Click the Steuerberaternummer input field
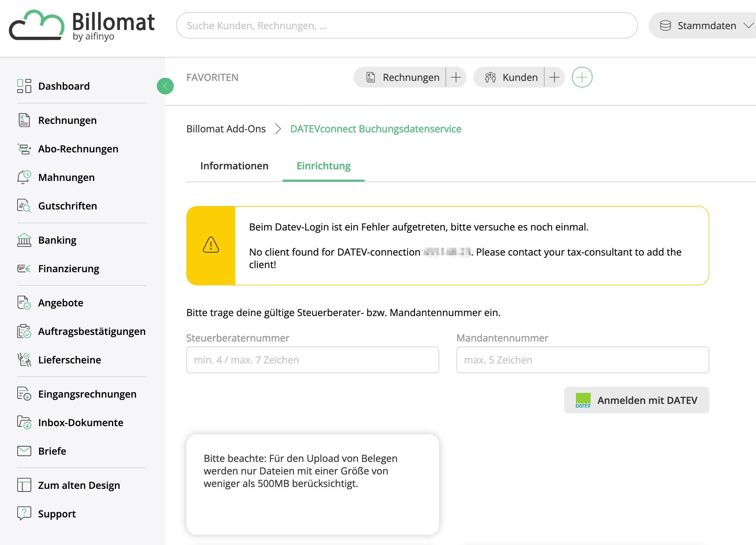The height and width of the screenshot is (545, 756). click(313, 360)
